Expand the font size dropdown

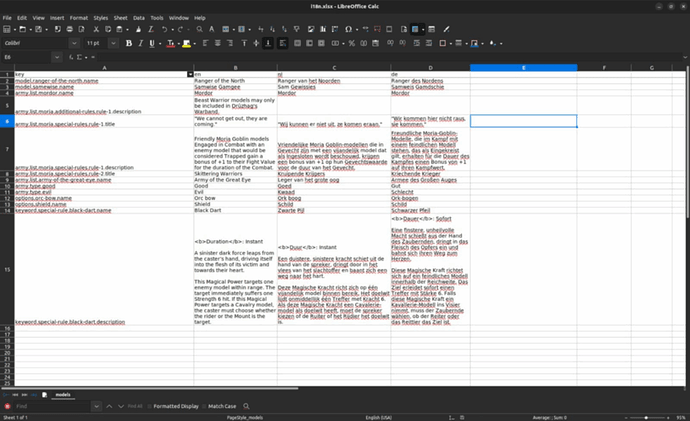113,43
